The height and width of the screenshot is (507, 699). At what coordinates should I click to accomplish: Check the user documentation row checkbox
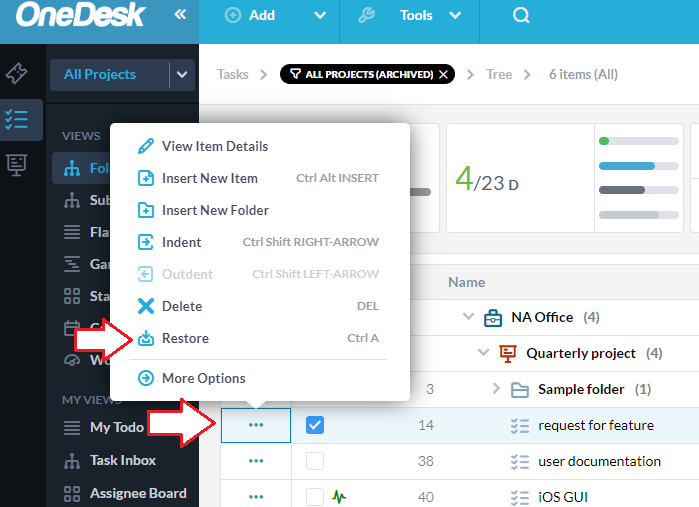tap(315, 461)
